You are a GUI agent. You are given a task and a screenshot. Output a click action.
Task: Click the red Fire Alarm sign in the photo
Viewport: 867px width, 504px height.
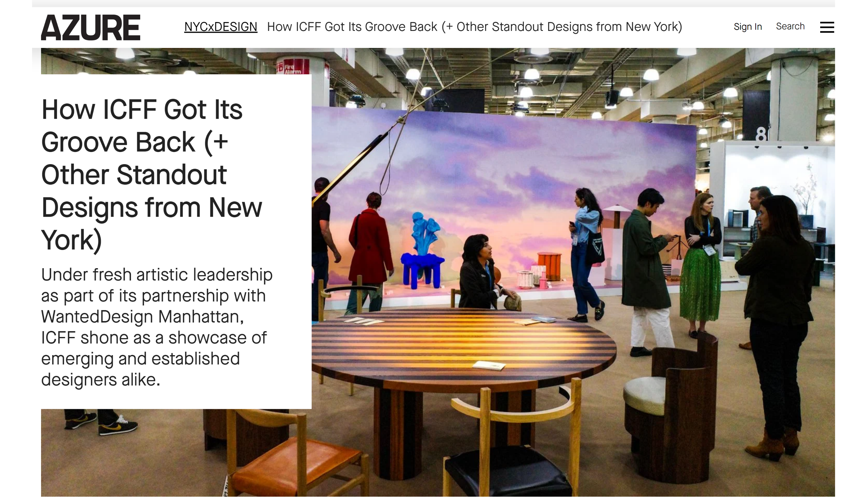tap(293, 66)
